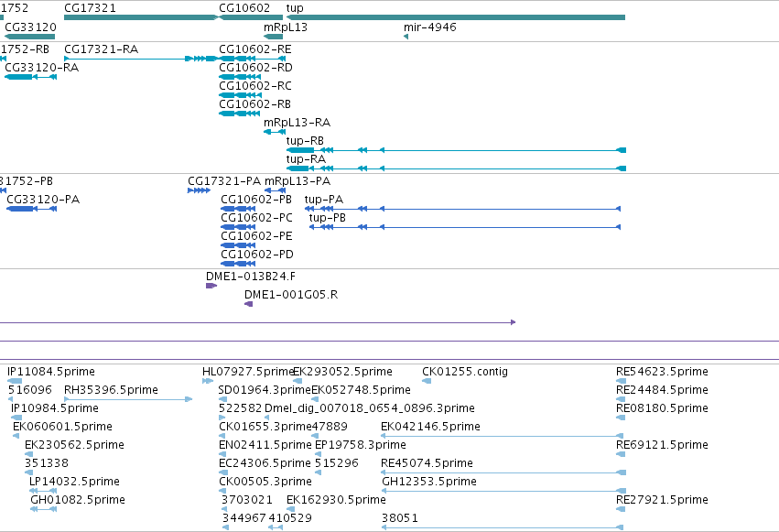Select feature 351338

[27, 473]
